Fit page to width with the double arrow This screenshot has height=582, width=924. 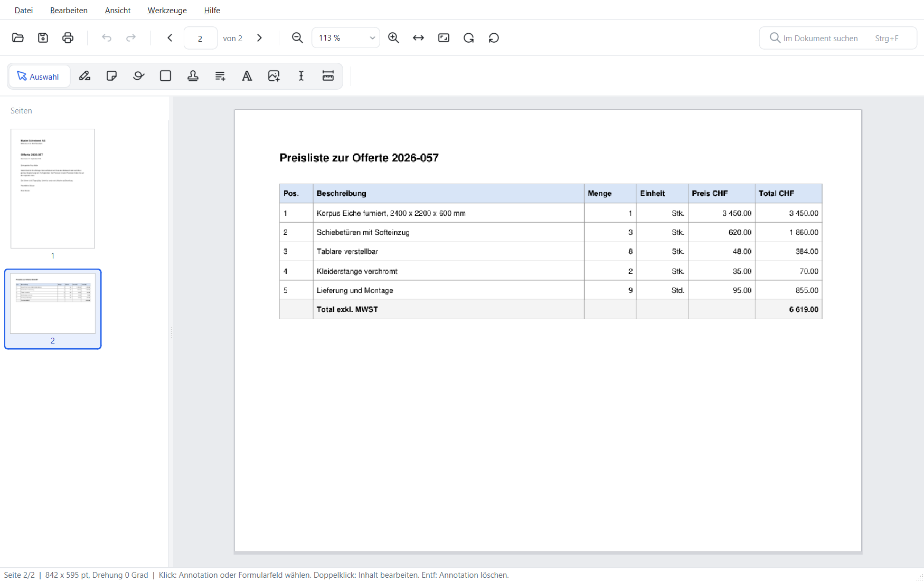tap(418, 38)
